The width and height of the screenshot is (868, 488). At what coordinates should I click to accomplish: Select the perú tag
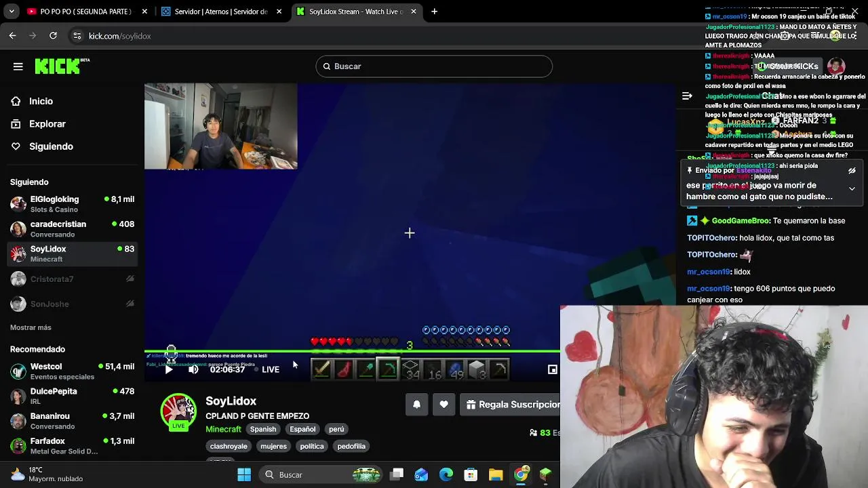click(336, 429)
